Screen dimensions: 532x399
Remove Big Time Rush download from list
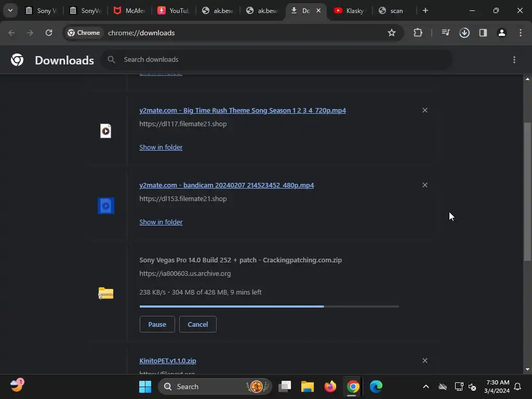[425, 110]
